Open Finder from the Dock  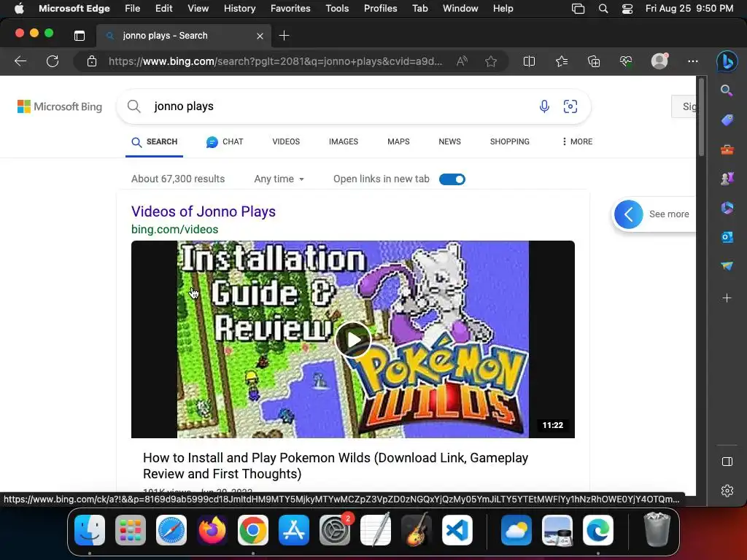click(90, 530)
